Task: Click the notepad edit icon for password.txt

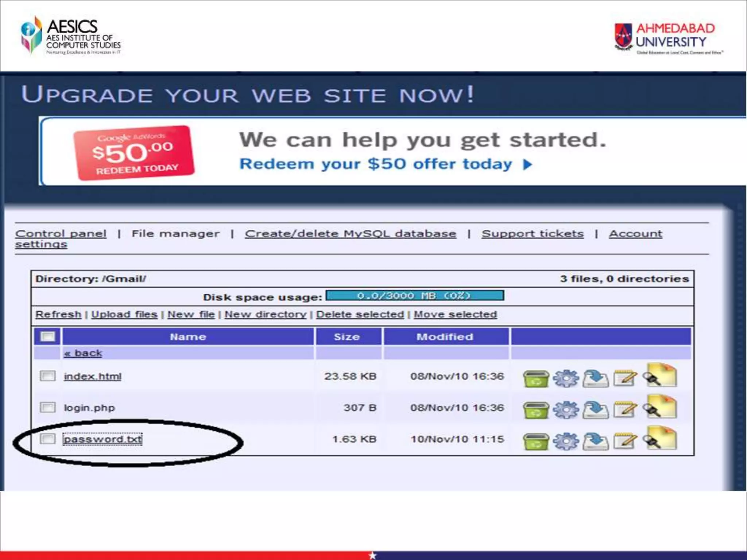Action: point(625,441)
